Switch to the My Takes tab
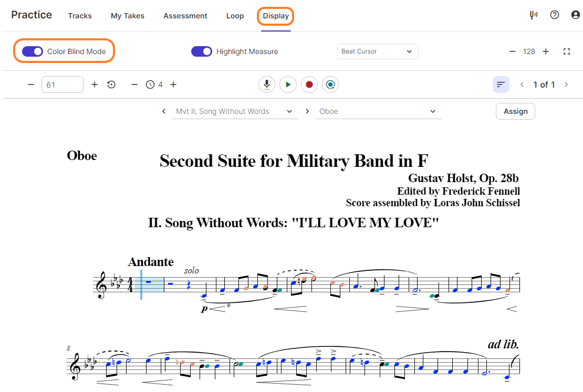Image resolution: width=583 pixels, height=392 pixels. pyautogui.click(x=128, y=16)
